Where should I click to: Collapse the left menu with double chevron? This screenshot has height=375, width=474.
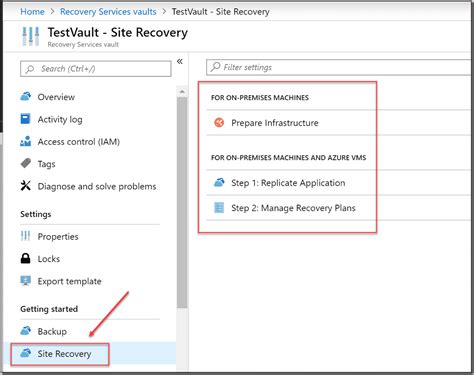180,61
